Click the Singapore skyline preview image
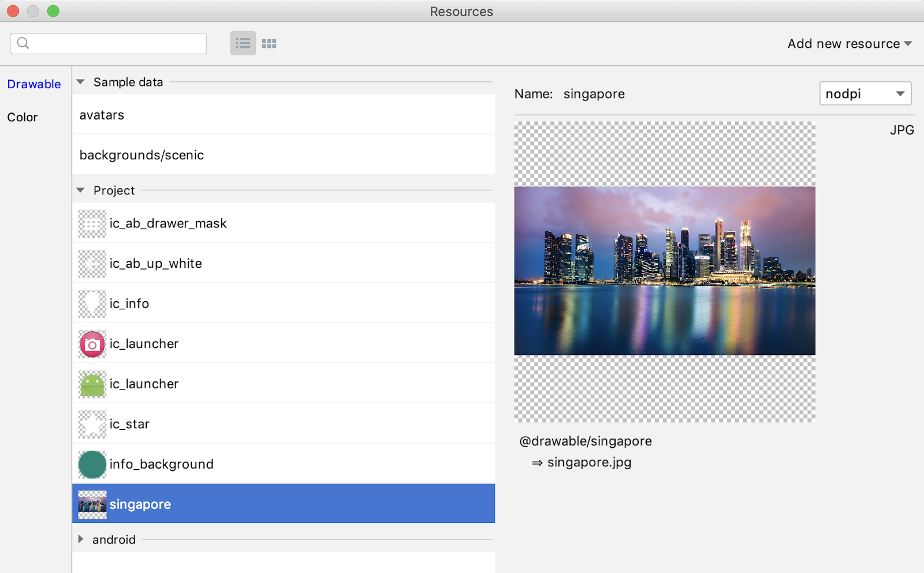The width and height of the screenshot is (924, 573). (664, 271)
